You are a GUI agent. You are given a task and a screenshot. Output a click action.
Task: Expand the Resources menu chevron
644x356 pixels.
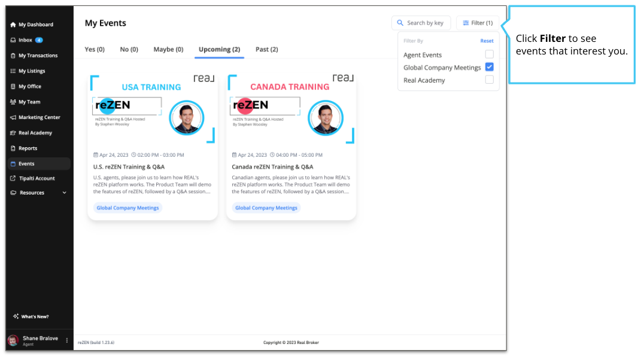coord(65,193)
